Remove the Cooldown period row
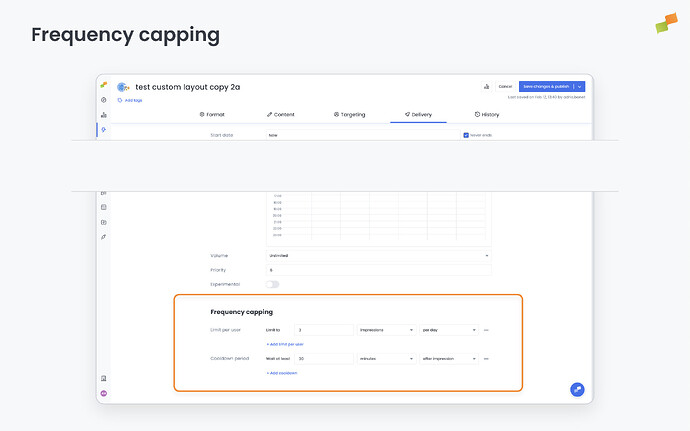Image resolution: width=690 pixels, height=431 pixels. [486, 359]
